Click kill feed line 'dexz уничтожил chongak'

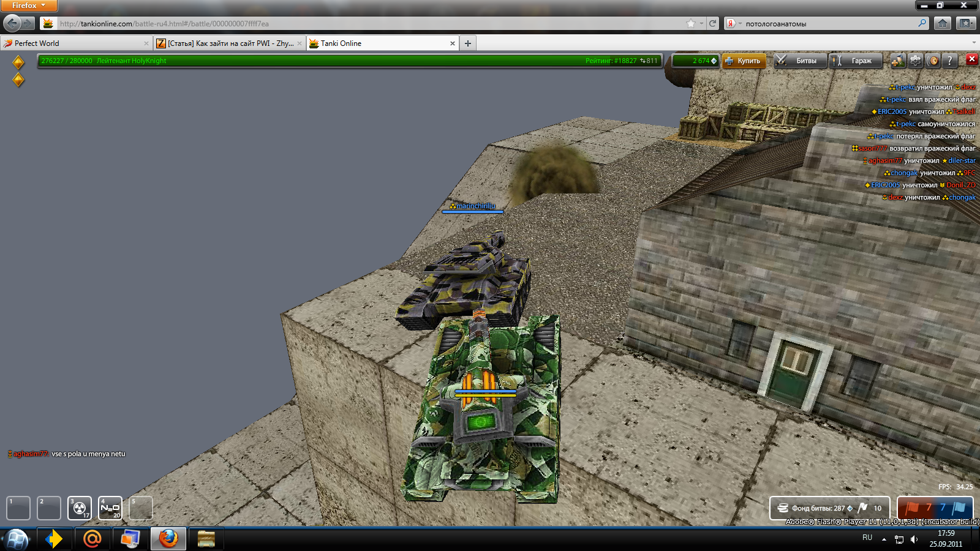pyautogui.click(x=929, y=197)
